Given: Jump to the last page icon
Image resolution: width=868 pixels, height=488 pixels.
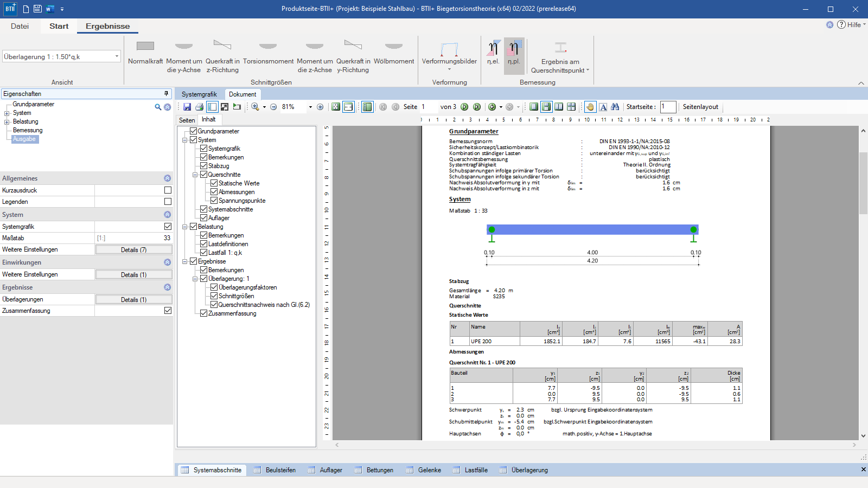Looking at the screenshot, I should (477, 107).
